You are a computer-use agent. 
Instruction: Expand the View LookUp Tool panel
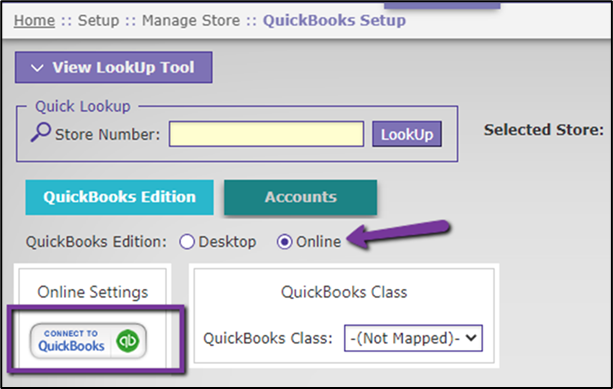click(x=114, y=67)
